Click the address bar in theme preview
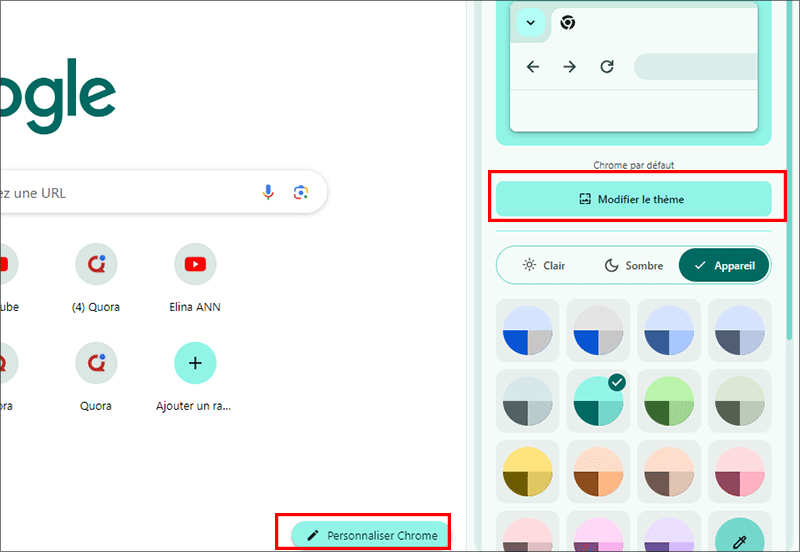Viewport: 800px width, 552px height. click(696, 67)
